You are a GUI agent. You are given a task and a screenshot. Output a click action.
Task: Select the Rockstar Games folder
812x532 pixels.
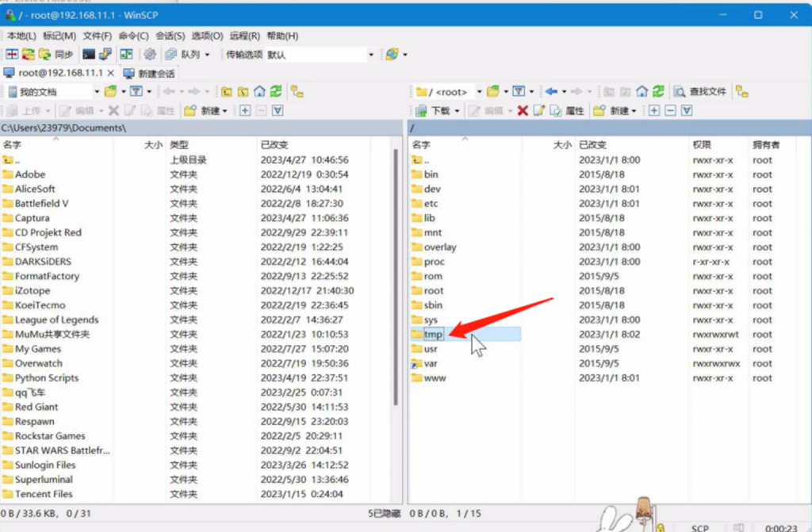click(x=50, y=435)
